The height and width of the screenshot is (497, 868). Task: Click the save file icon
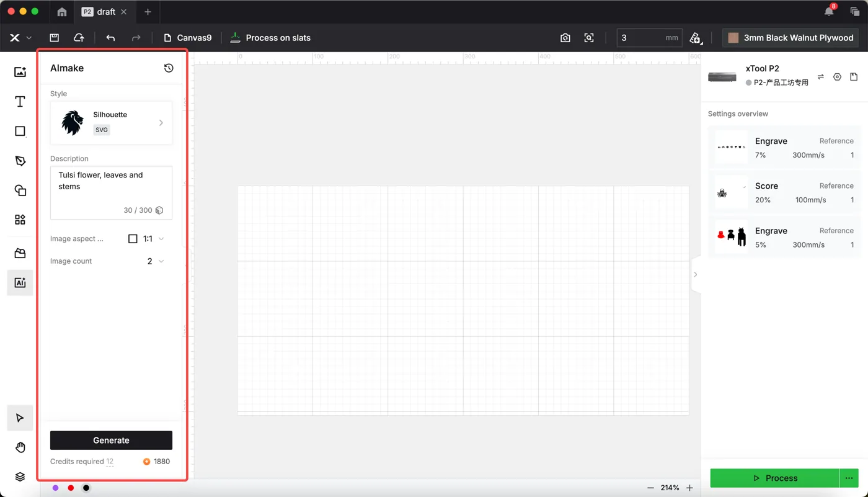tap(55, 38)
